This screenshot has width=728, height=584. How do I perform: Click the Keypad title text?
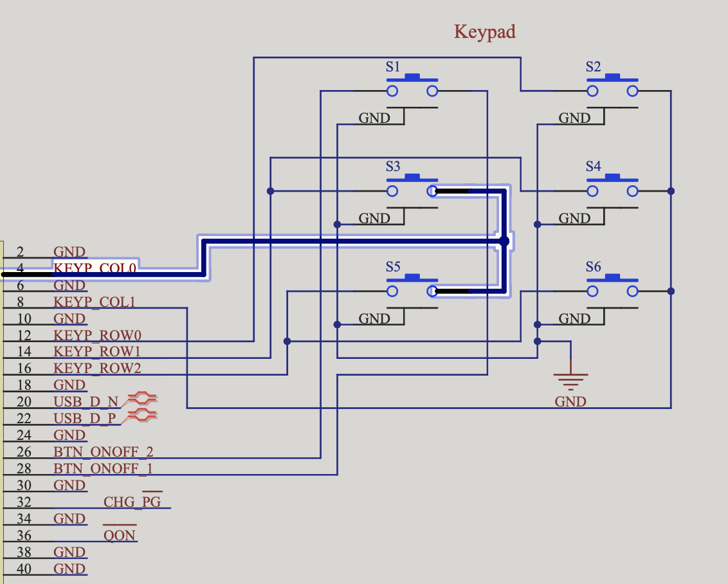(485, 32)
